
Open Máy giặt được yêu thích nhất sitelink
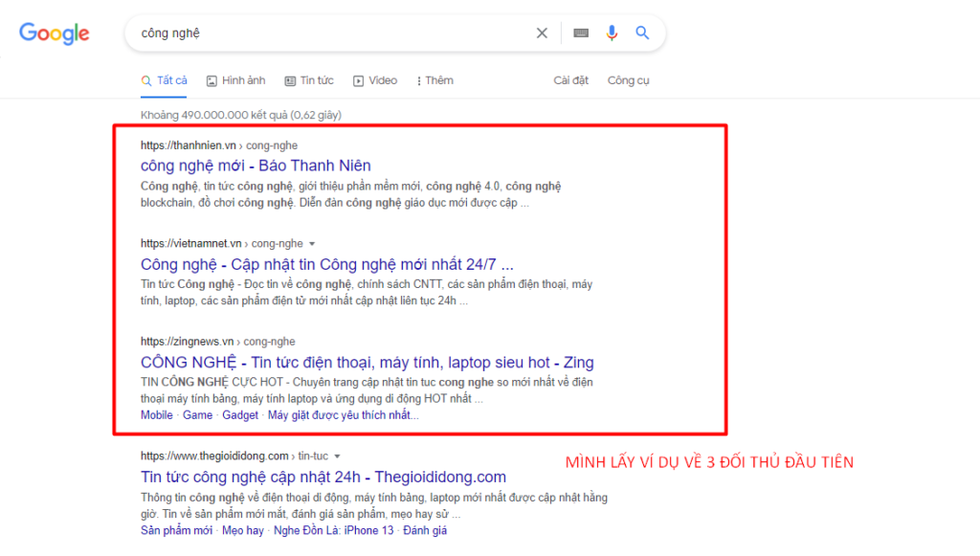pos(344,415)
